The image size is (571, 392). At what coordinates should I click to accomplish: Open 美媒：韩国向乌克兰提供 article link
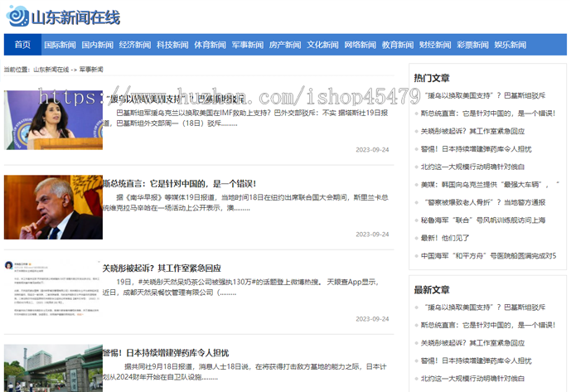click(490, 185)
